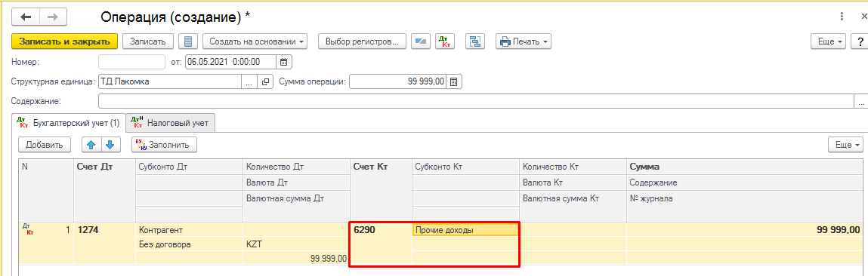Switch to Налоговый учет tab
The image size is (868, 276).
(171, 123)
